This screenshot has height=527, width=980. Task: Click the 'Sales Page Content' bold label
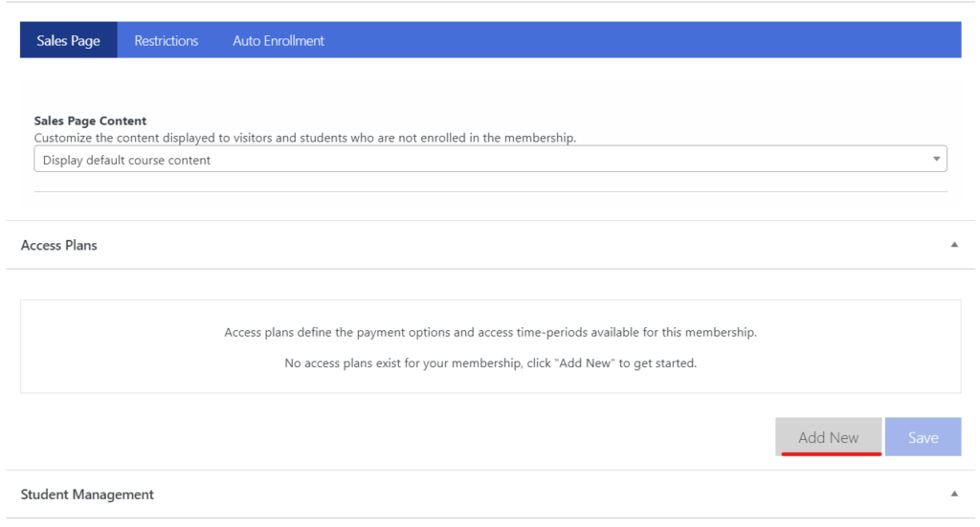[90, 121]
